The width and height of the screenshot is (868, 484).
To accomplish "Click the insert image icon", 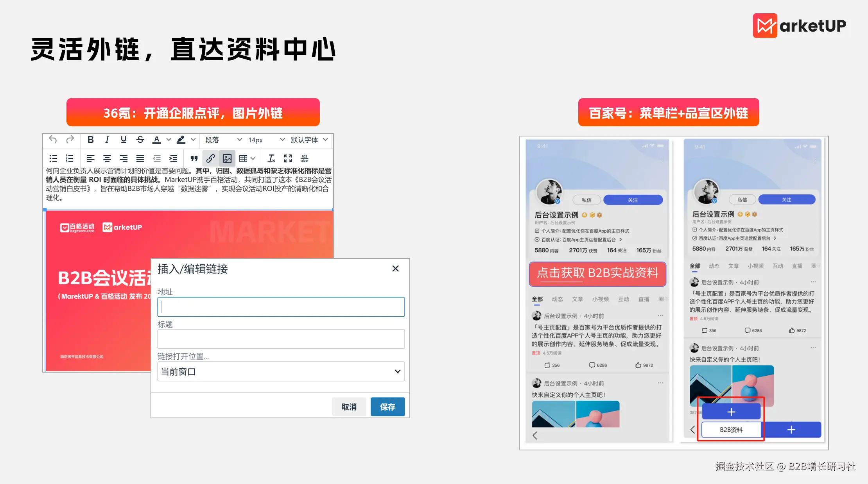I will tap(227, 158).
